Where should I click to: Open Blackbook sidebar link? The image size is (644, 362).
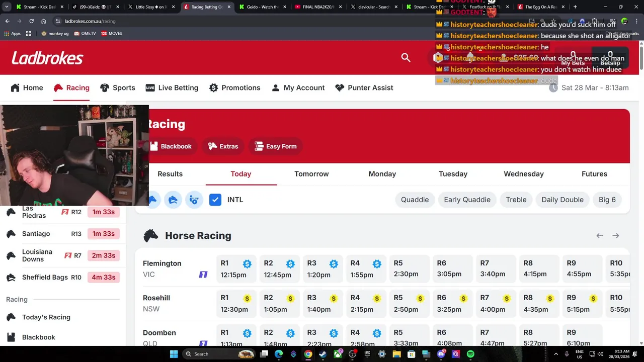pos(39,337)
